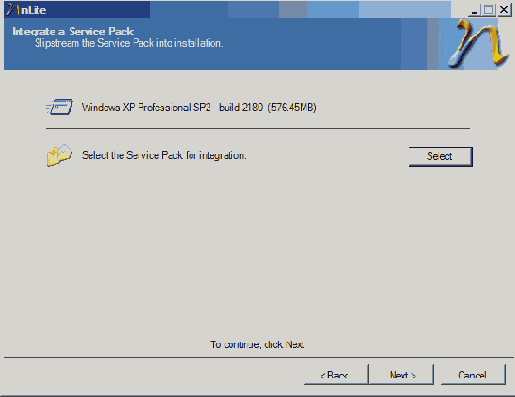Click the build 2180 version text
The width and height of the screenshot is (515, 397).
(x=241, y=107)
